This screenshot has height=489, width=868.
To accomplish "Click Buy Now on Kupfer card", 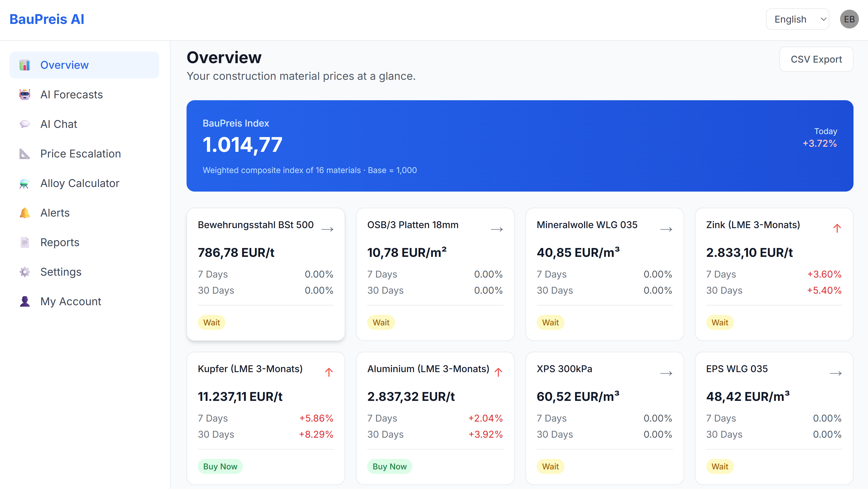I will click(x=220, y=466).
